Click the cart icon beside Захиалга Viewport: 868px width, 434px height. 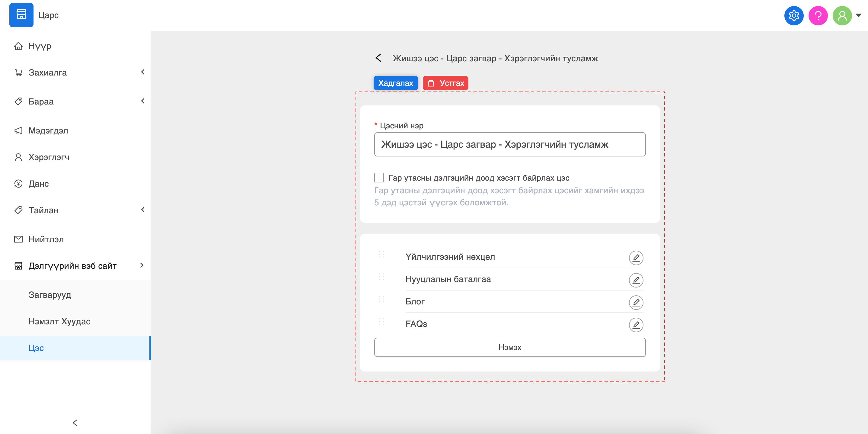(x=18, y=72)
